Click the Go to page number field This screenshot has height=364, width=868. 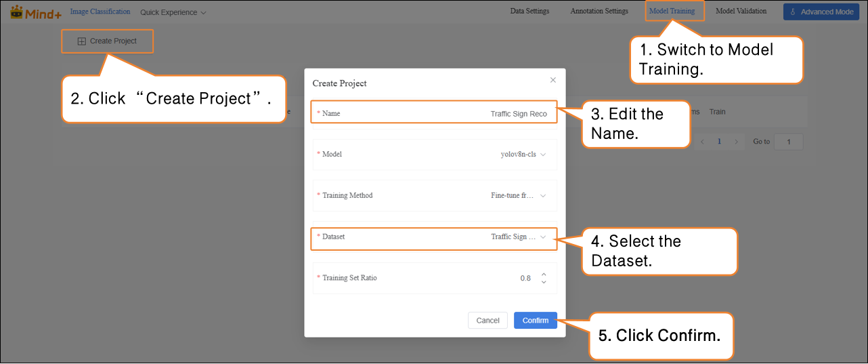coord(788,142)
